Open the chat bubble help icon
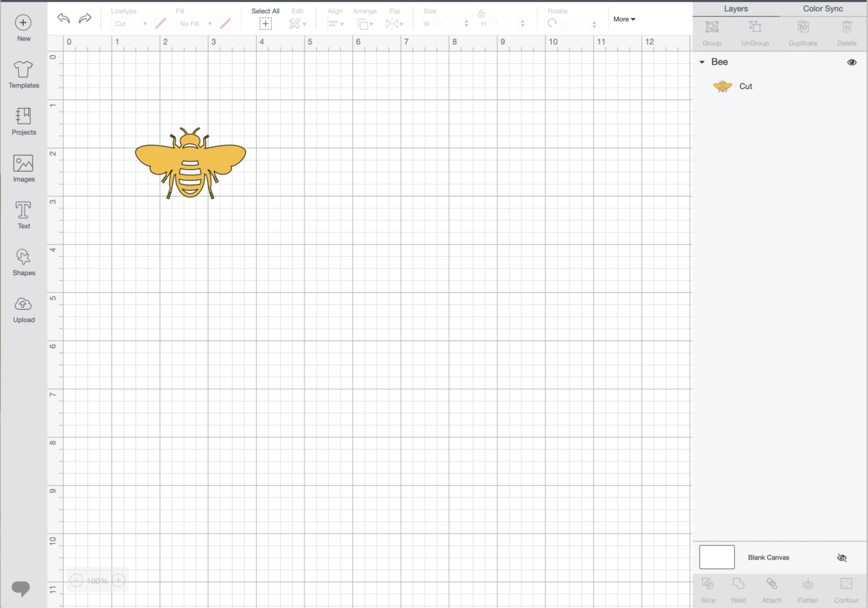 click(21, 588)
